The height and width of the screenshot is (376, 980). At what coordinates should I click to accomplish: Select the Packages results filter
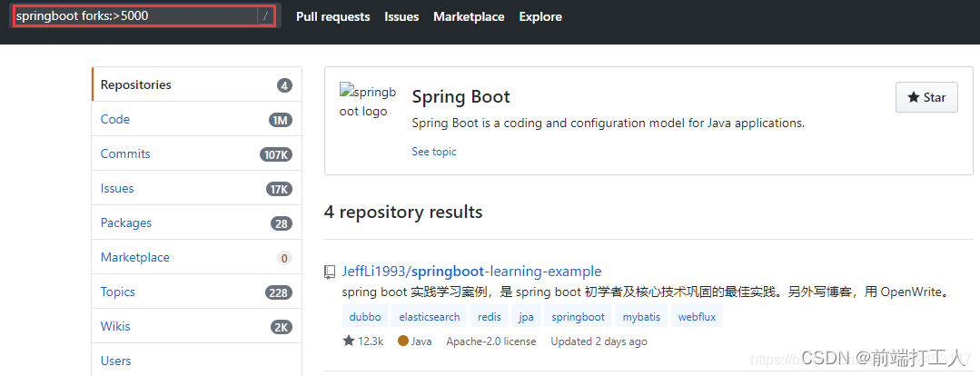(x=197, y=223)
